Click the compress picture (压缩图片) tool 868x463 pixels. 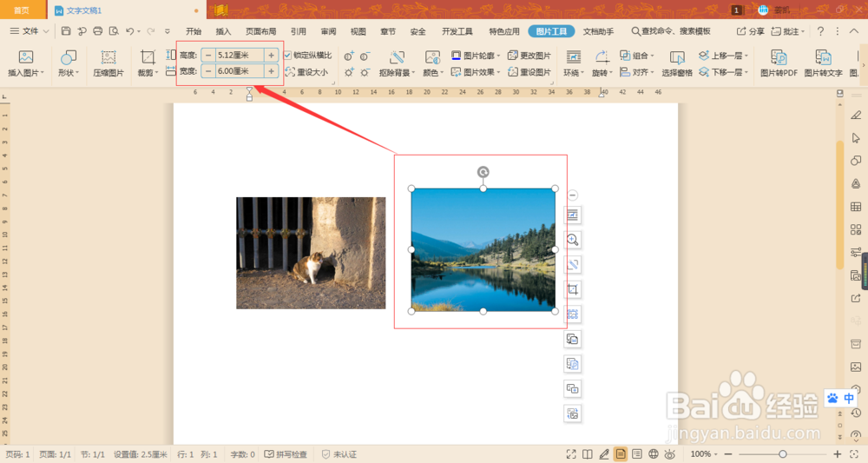coord(108,63)
